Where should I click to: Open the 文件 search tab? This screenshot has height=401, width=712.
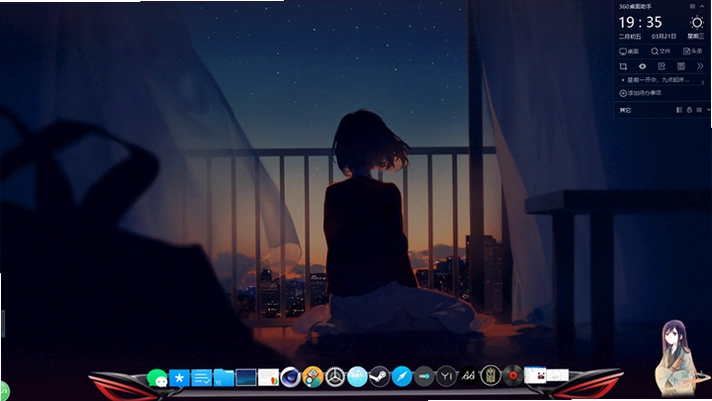(x=661, y=51)
